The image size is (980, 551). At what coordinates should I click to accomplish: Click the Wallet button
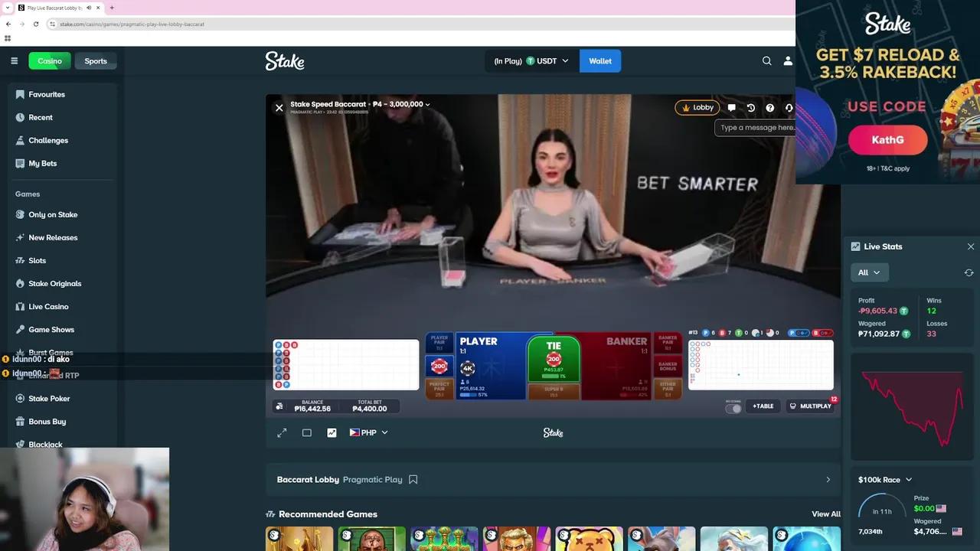point(599,60)
